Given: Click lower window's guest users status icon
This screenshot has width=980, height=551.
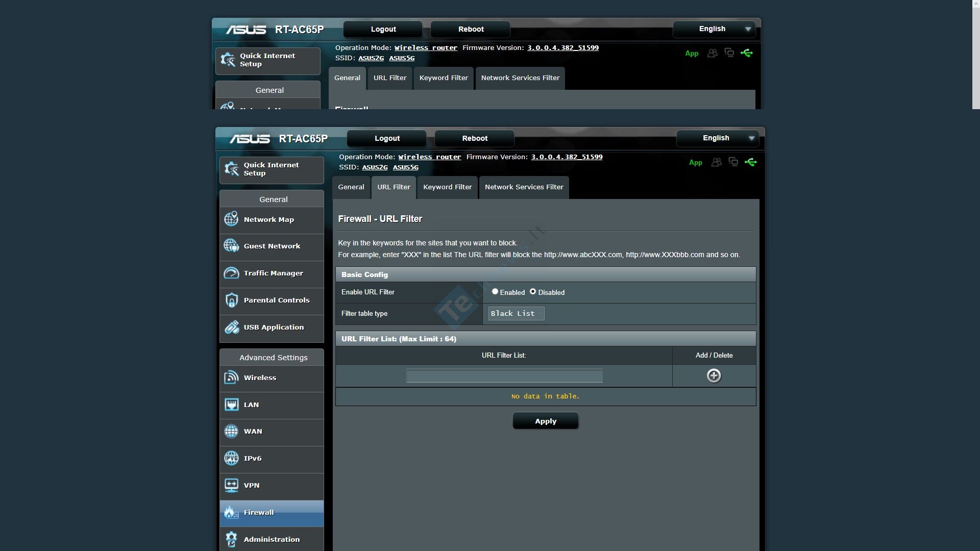Looking at the screenshot, I should (x=717, y=162).
